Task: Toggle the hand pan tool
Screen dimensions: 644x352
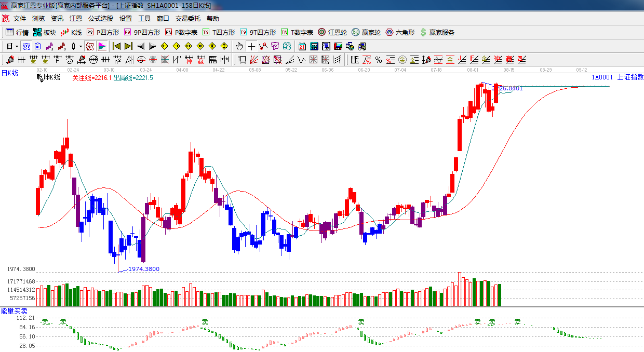Action: point(239,46)
